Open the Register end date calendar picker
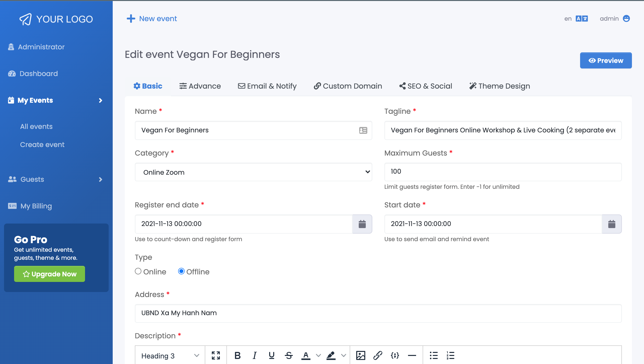This screenshot has width=644, height=364. (x=362, y=224)
